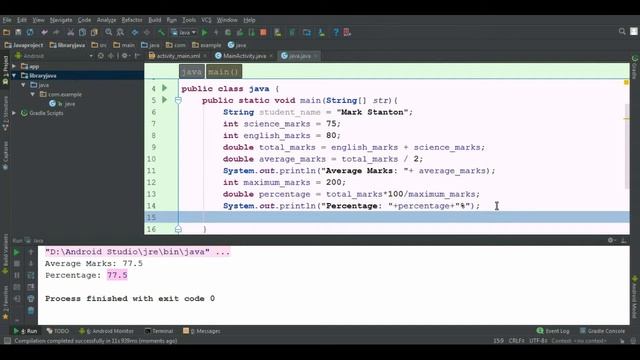Click the Help question mark icon
The height and width of the screenshot is (360, 640).
coord(336,32)
